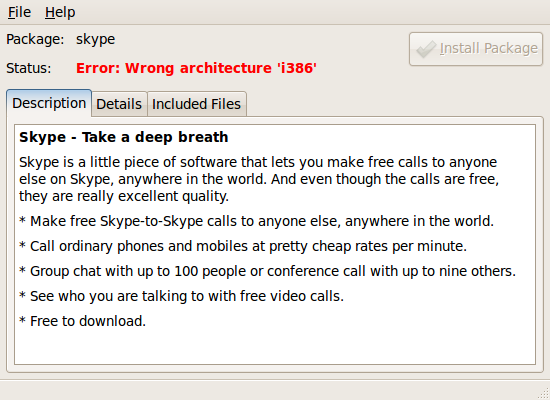The image size is (550, 400).
Task: Click the checkmark icon on Install Package
Action: [426, 49]
